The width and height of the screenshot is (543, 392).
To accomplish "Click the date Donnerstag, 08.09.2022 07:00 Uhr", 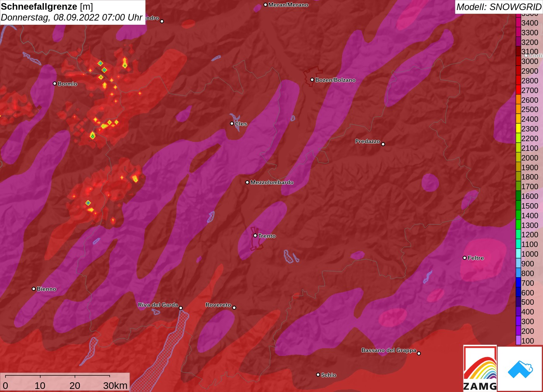I will tap(72, 17).
